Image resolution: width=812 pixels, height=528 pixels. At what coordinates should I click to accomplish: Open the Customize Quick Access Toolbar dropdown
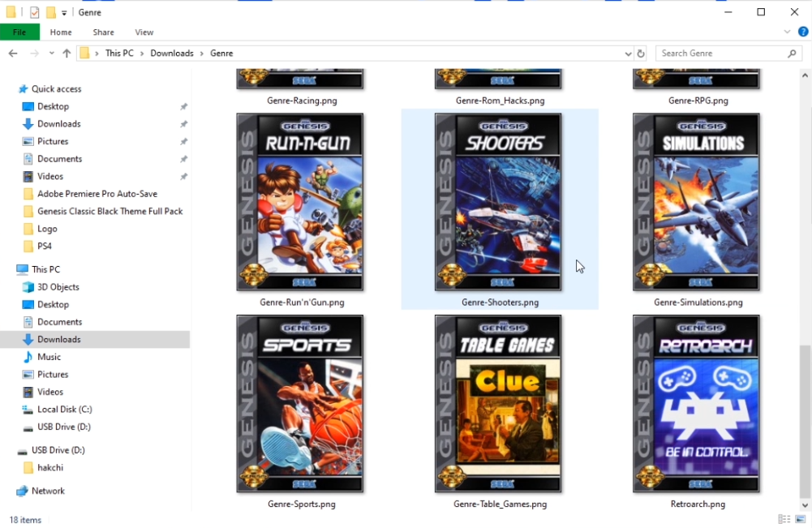[x=64, y=12]
